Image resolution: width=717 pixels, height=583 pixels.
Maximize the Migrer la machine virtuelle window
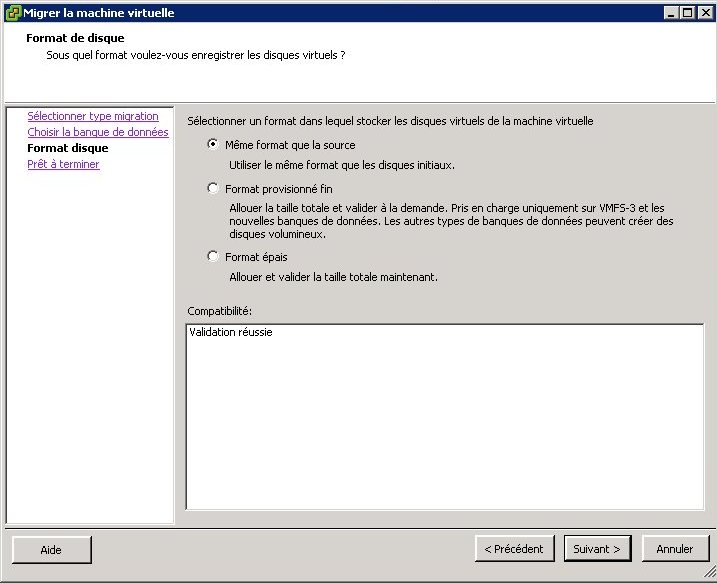pos(686,13)
